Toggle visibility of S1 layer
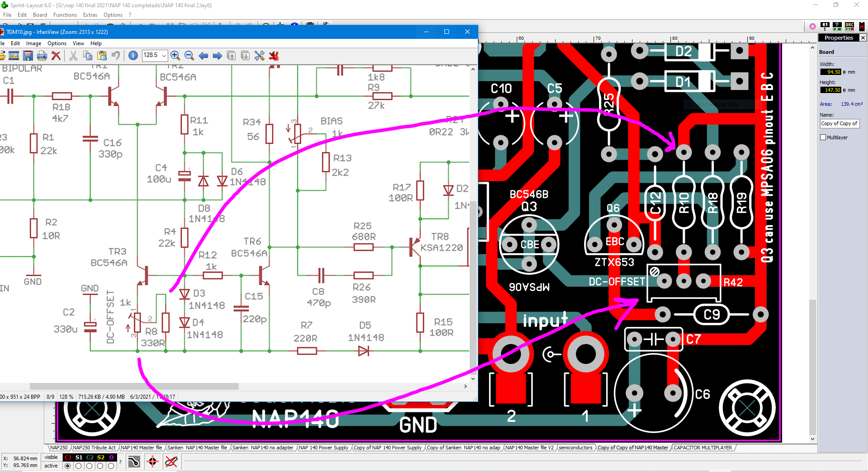Viewport: 868px width, 472px height. (79, 458)
